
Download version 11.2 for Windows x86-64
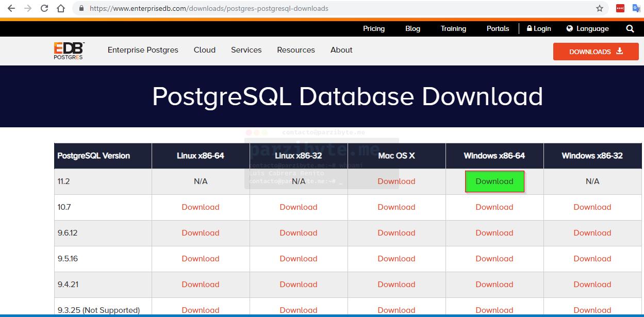[494, 181]
